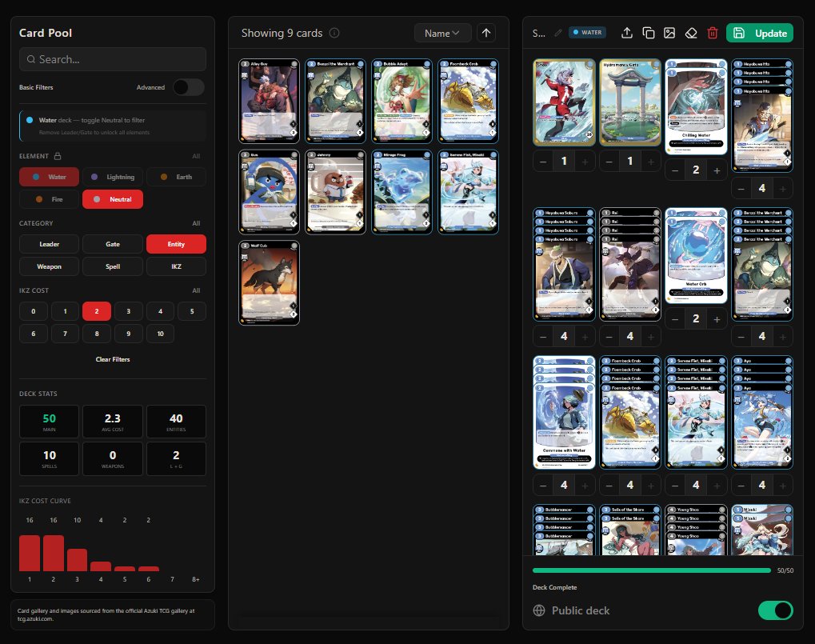
Task: Remove one Hayabusa Soburo with minus
Action: 543,337
